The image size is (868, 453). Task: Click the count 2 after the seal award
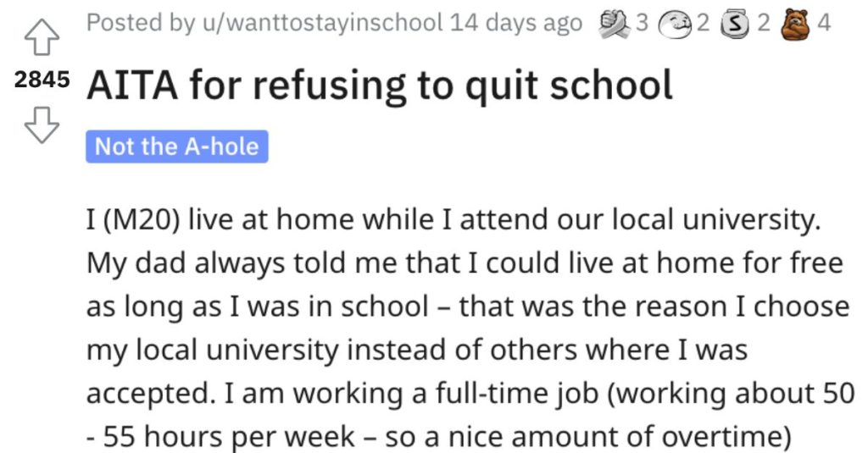point(703,23)
